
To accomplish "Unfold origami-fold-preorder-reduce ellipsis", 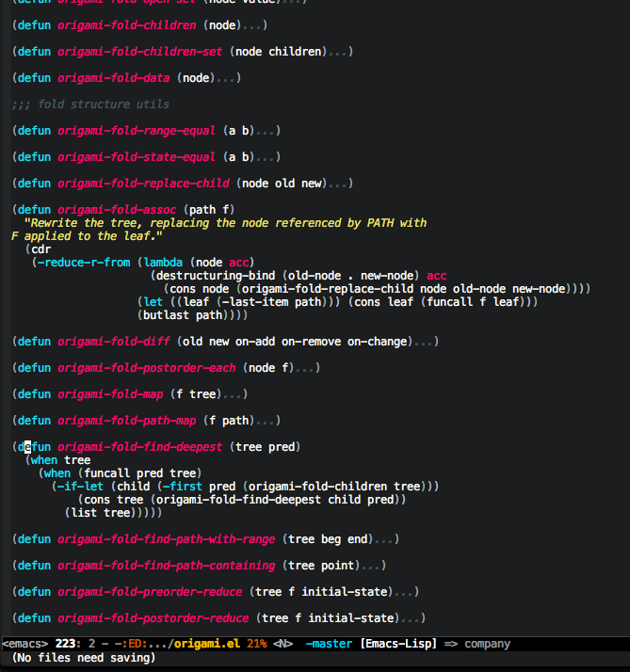I will [405, 594].
